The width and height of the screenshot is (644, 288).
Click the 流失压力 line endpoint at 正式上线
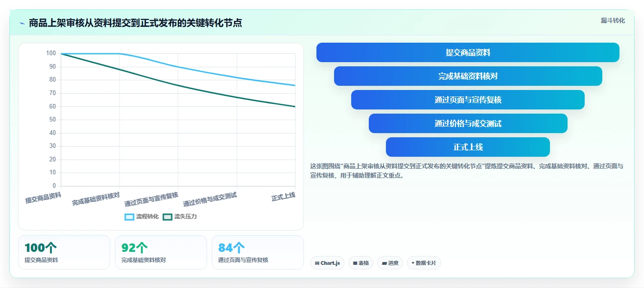(x=295, y=107)
